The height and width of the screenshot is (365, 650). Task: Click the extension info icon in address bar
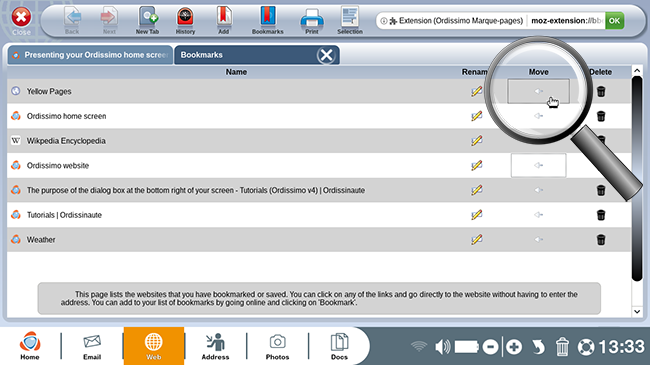pyautogui.click(x=384, y=21)
